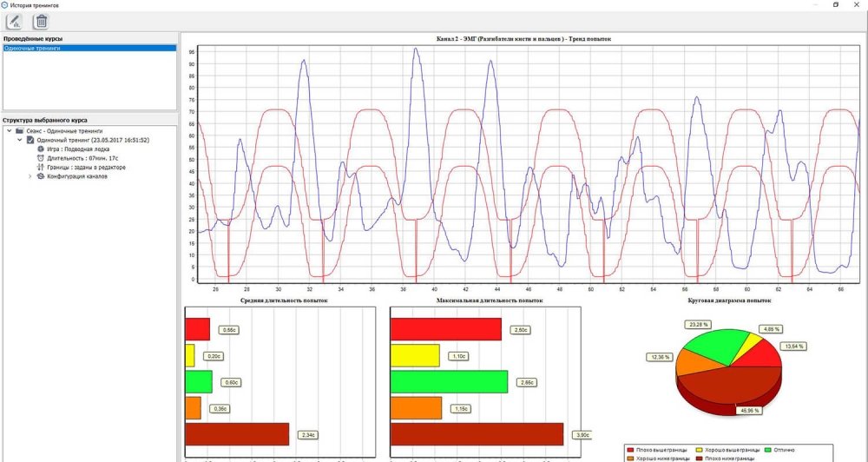The height and width of the screenshot is (462, 868).
Task: Click the Конфигурация каналов channel icon
Action: [41, 176]
